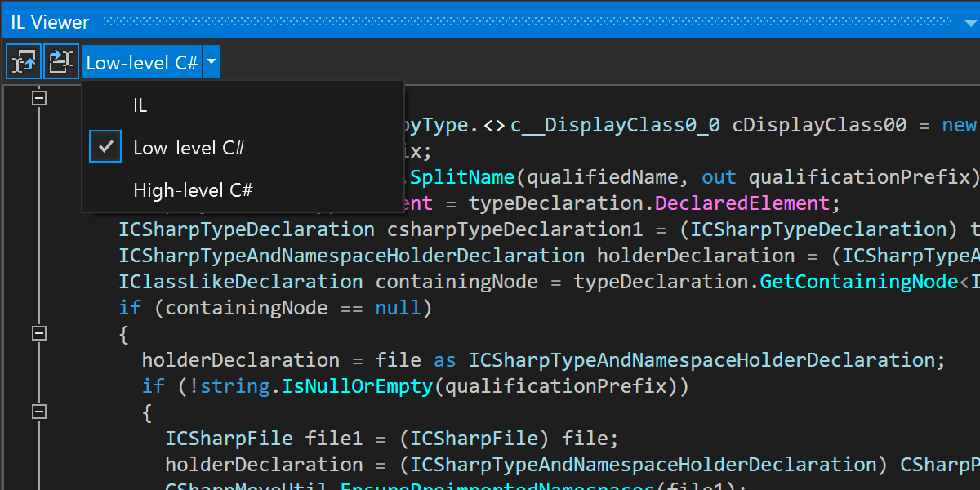980x490 pixels.
Task: Collapse the block after 'if (containingNode == null)'
Action: (38, 333)
